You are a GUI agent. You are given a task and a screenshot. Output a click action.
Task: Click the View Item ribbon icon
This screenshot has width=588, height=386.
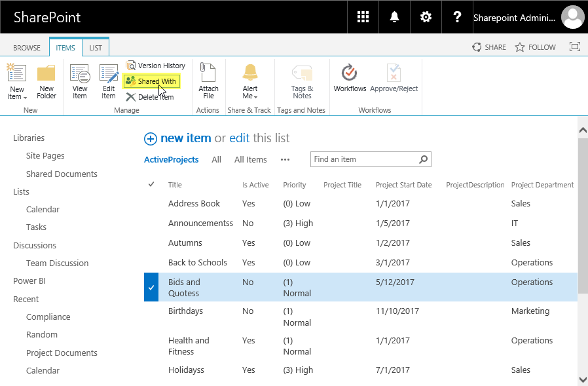pos(80,73)
